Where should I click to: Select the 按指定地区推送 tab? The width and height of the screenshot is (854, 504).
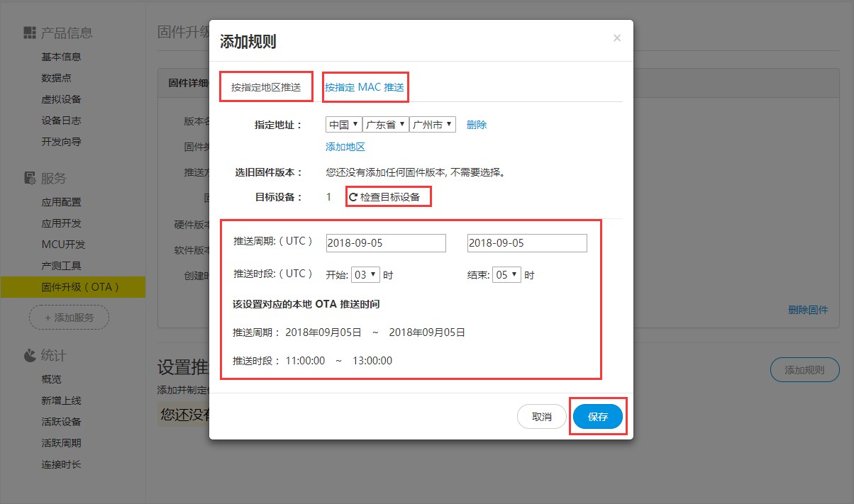pyautogui.click(x=266, y=87)
